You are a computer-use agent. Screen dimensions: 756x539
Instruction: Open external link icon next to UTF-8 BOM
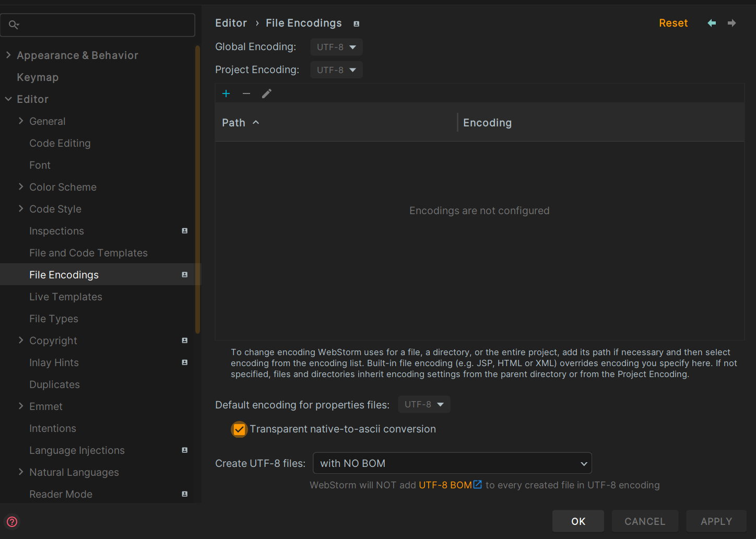click(x=477, y=485)
